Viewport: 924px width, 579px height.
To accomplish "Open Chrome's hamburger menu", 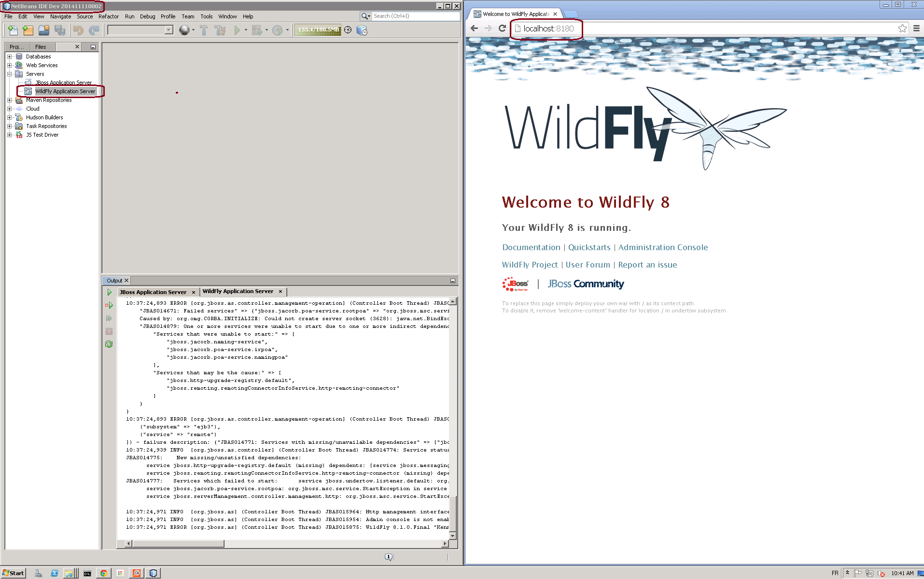I will pos(916,28).
